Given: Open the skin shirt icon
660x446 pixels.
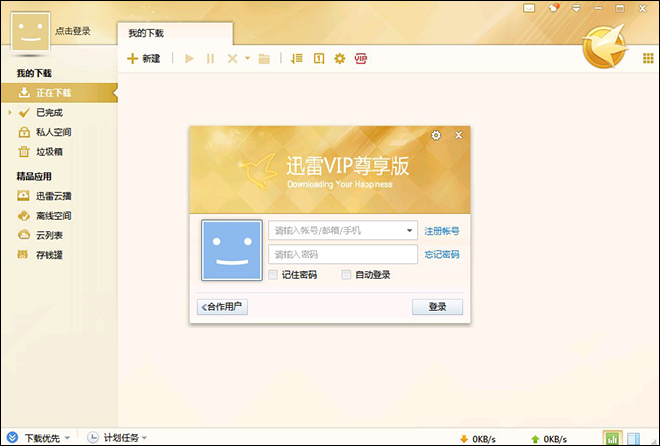Looking at the screenshot, I should 554,8.
